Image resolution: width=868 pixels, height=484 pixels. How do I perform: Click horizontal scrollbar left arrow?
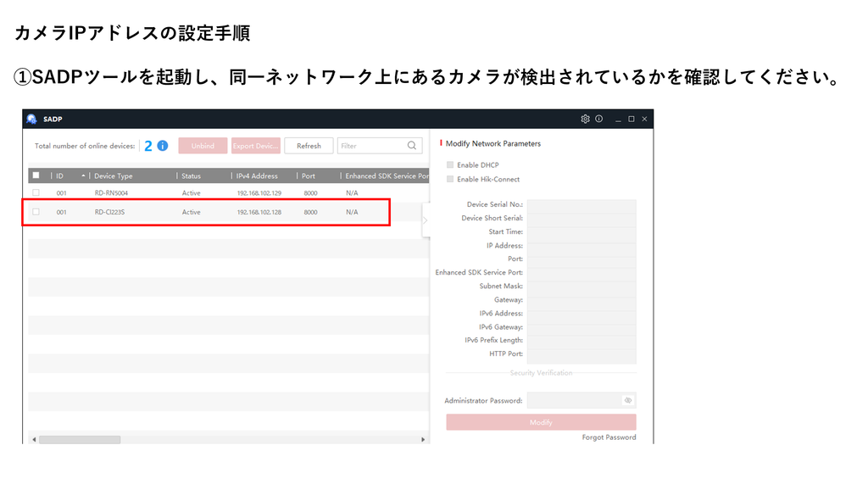(x=34, y=440)
